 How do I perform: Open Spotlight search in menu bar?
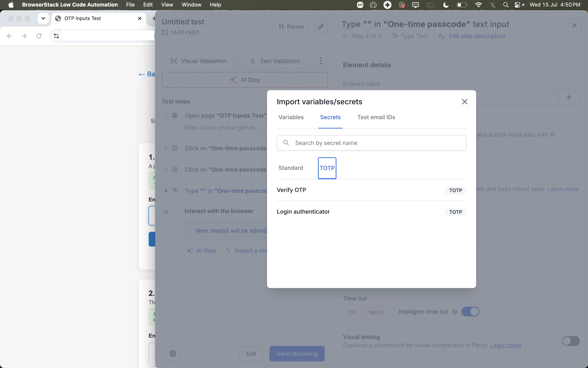tap(506, 5)
